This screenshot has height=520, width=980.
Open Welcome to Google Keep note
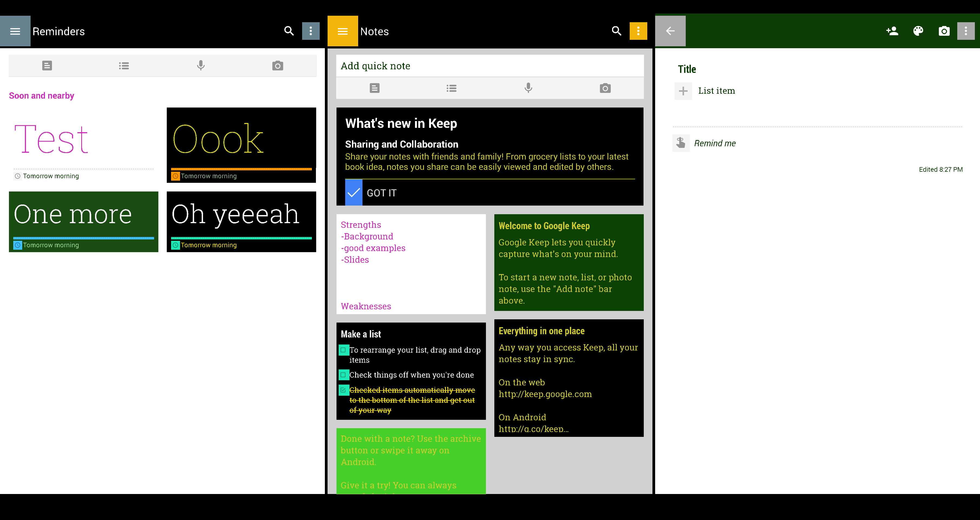coord(569,263)
